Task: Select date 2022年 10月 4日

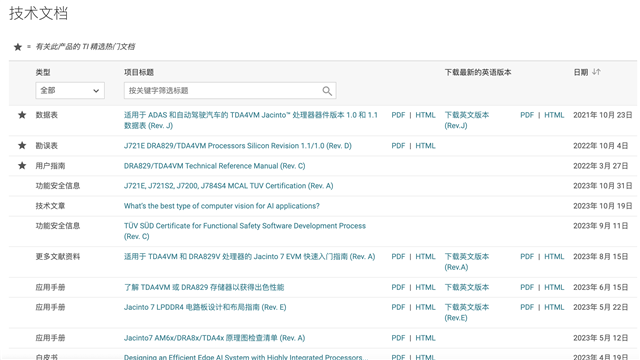Action: 600,146
